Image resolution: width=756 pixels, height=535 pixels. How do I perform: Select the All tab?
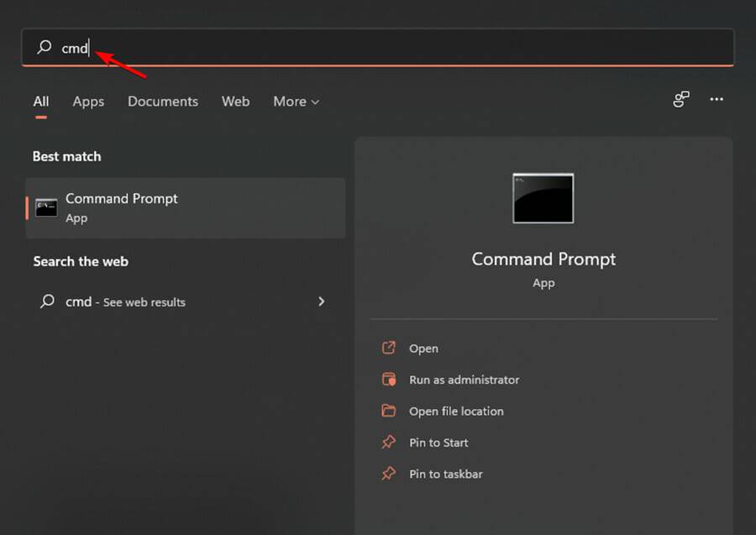[x=41, y=102]
